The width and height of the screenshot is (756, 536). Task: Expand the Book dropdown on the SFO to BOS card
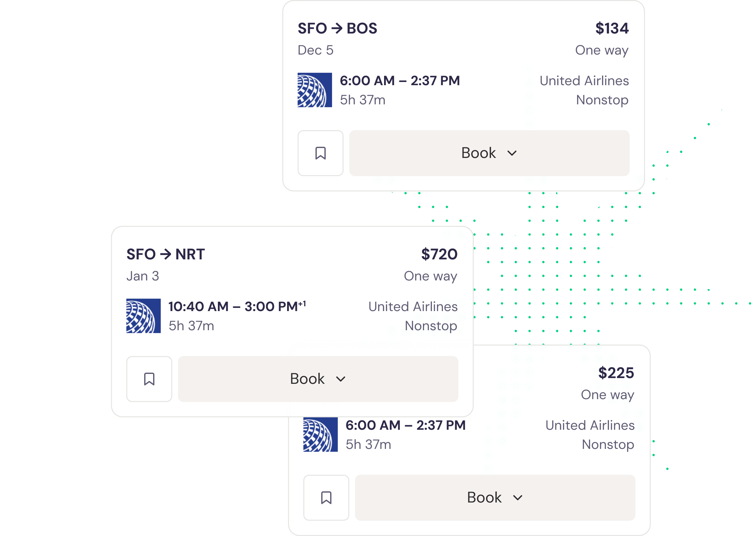point(512,153)
